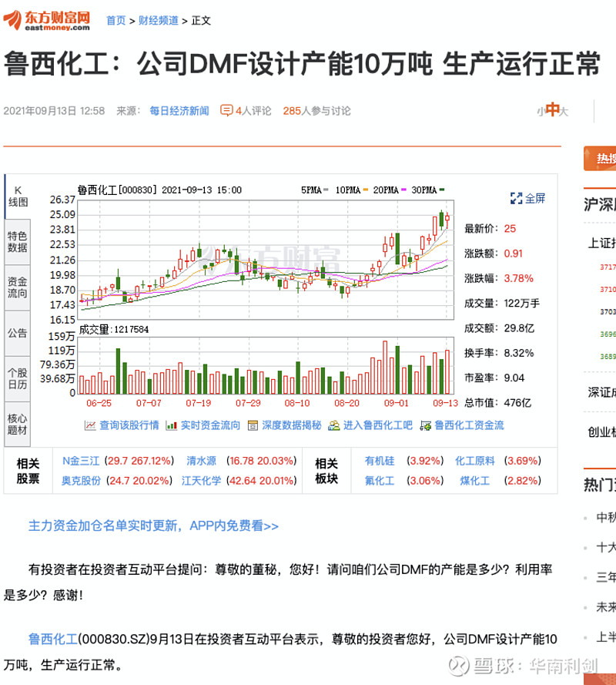Open 285人参与讨论 discussion
Viewport: 616px width, 685px height.
tap(316, 111)
